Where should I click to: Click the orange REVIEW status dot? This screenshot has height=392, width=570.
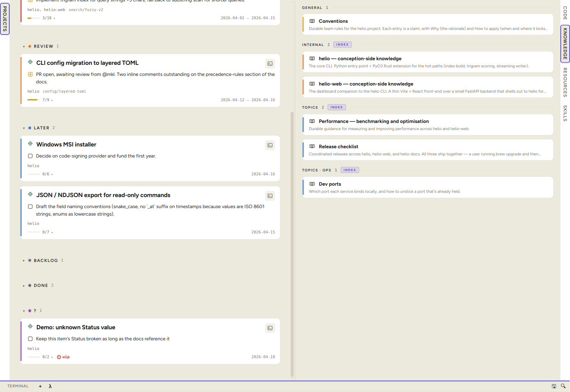[30, 46]
